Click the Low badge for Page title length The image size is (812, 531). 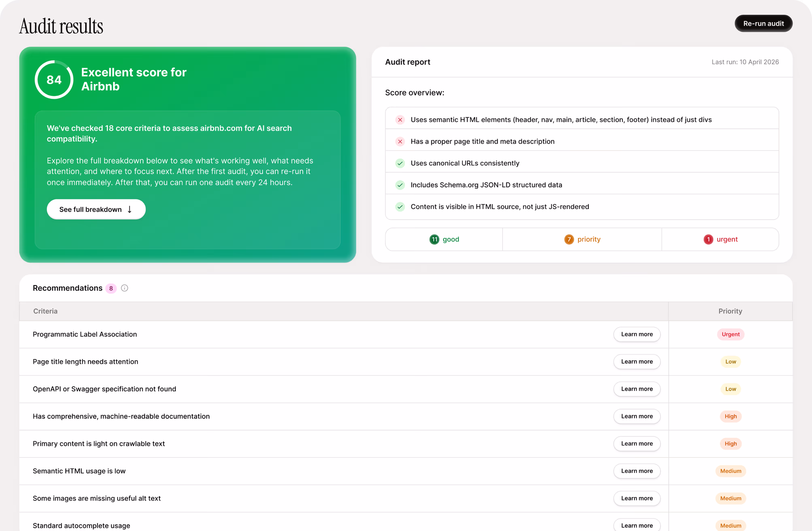730,361
